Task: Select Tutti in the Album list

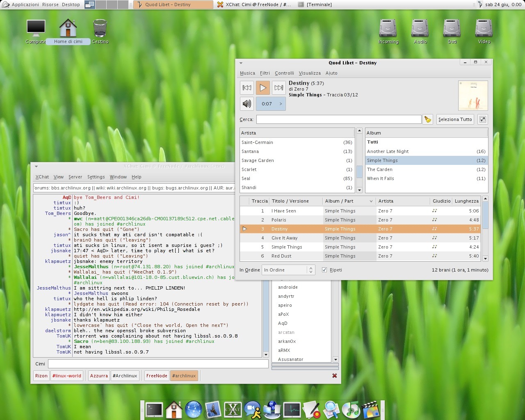Action: point(427,142)
